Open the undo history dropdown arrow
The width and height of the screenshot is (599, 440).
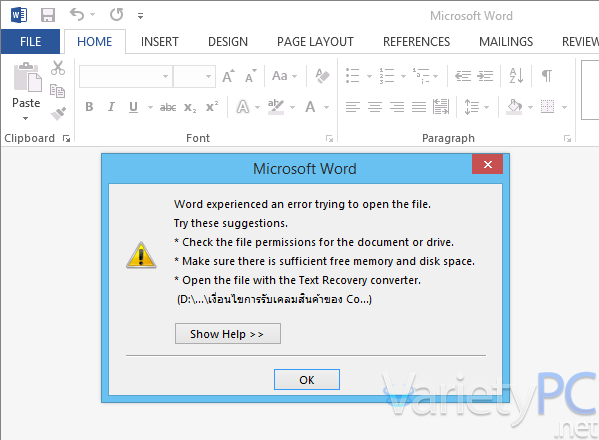pyautogui.click(x=92, y=15)
